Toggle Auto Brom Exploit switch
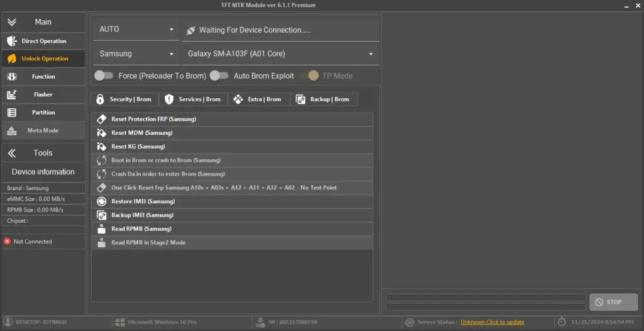 219,76
